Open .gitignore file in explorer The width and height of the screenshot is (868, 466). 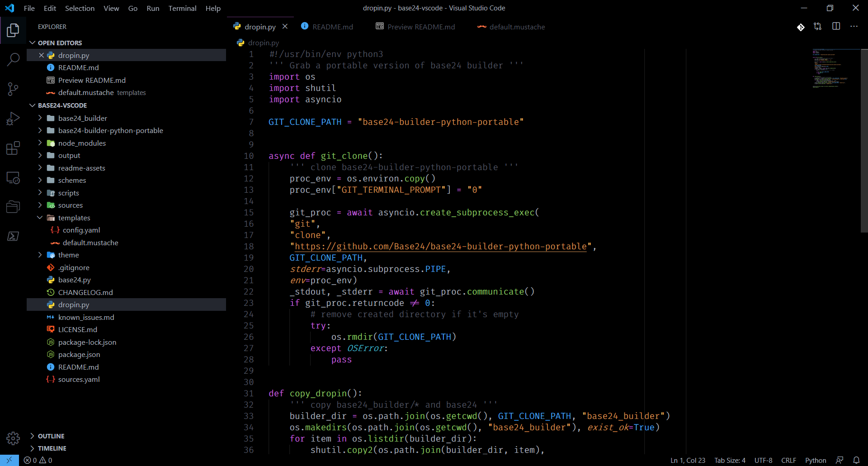pos(126,267)
